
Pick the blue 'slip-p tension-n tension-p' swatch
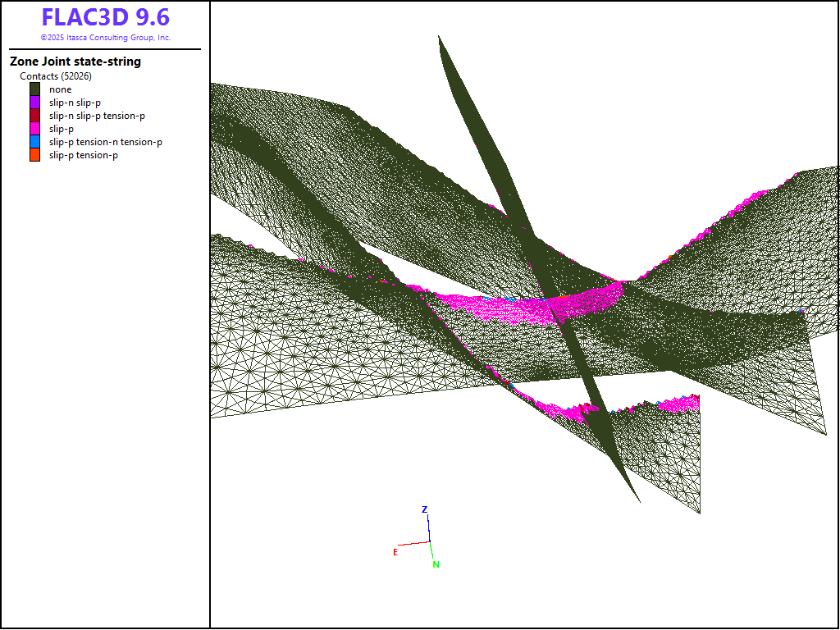tap(34, 142)
